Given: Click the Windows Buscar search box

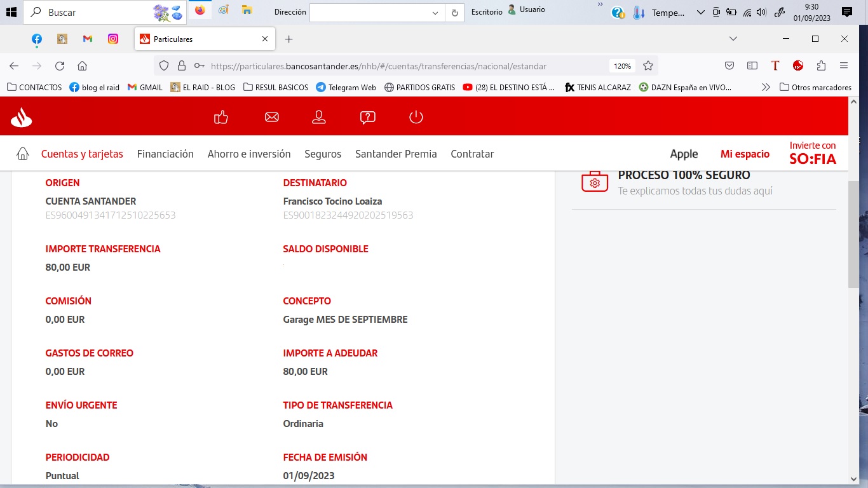Looking at the screenshot, I should [x=105, y=11].
